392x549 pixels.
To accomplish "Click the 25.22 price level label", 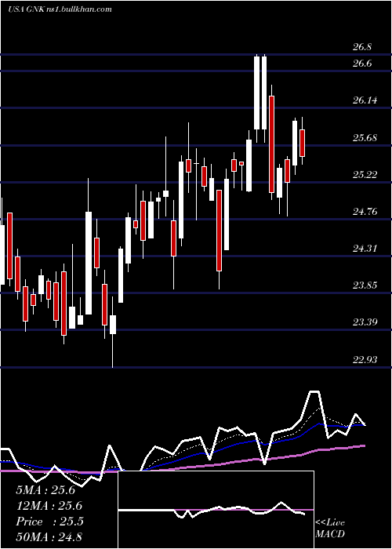I will pos(365,175).
